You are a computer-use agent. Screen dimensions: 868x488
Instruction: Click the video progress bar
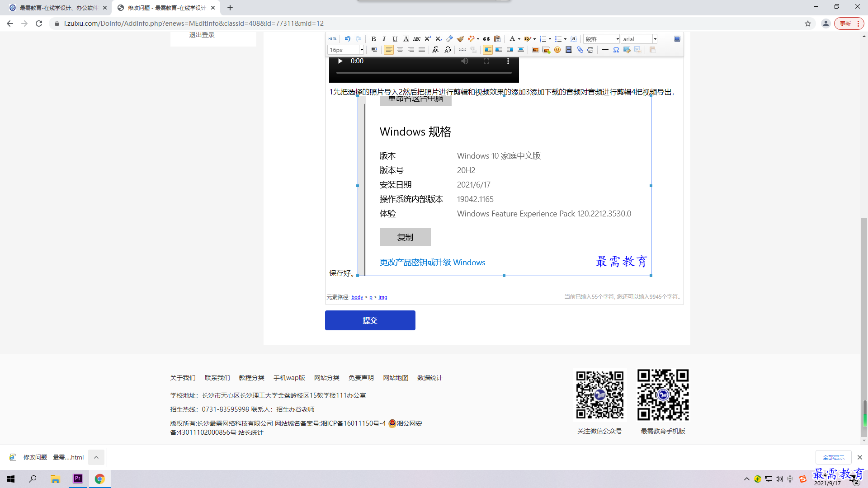(424, 73)
